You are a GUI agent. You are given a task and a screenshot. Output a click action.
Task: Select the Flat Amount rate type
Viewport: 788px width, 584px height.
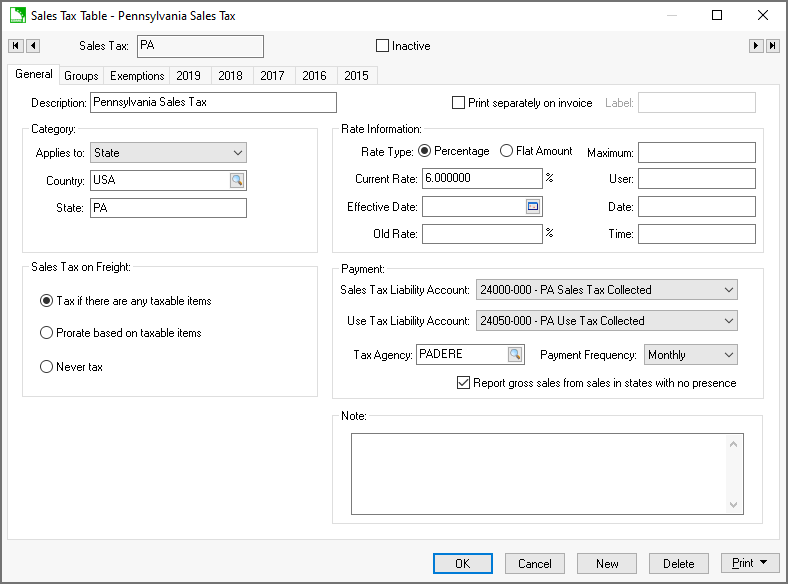pyautogui.click(x=507, y=152)
